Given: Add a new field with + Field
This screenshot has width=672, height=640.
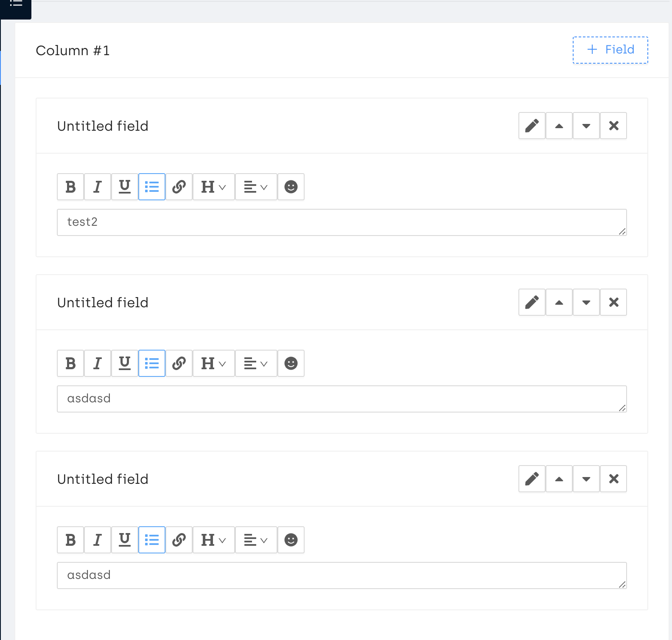Looking at the screenshot, I should tap(610, 50).
